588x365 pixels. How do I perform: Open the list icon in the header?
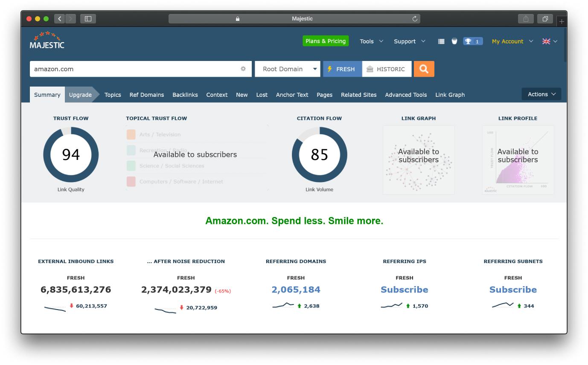pyautogui.click(x=441, y=41)
